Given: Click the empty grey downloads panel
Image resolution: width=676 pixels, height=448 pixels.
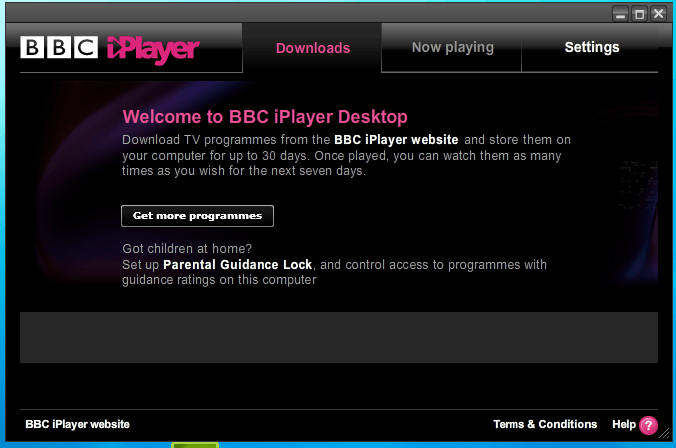Looking at the screenshot, I should click(337, 337).
